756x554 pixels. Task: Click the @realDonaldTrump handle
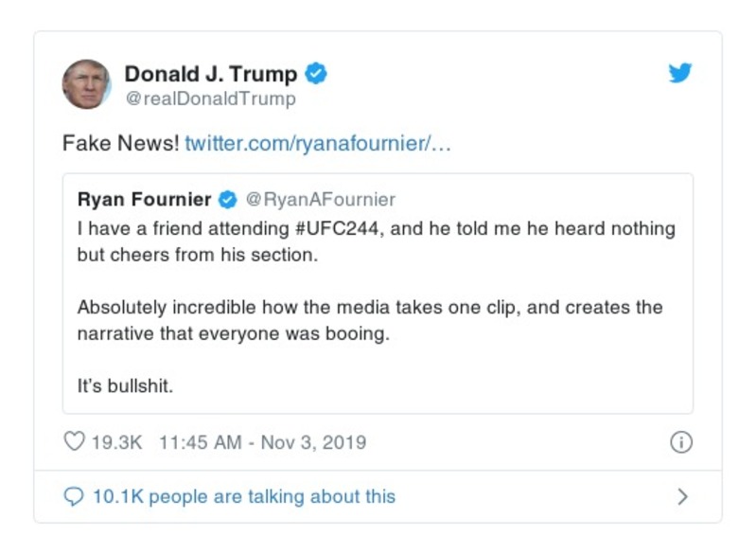(x=210, y=98)
